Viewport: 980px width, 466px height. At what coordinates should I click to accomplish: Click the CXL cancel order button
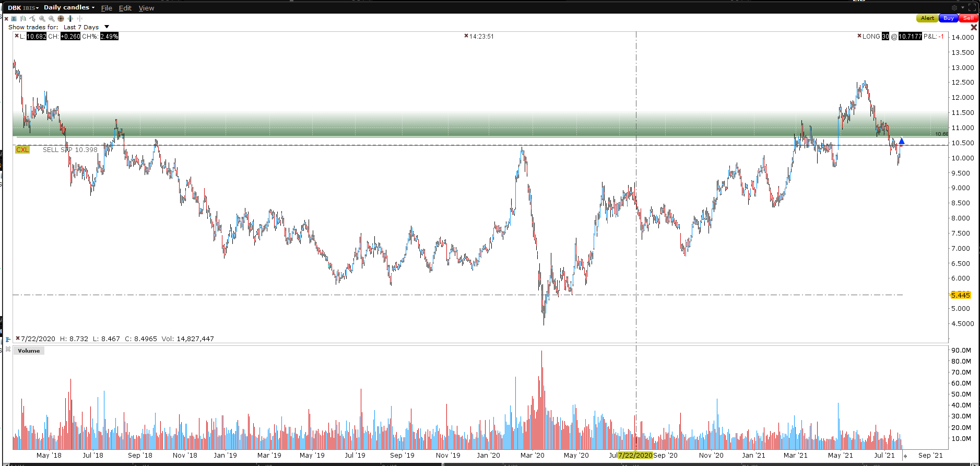[22, 150]
